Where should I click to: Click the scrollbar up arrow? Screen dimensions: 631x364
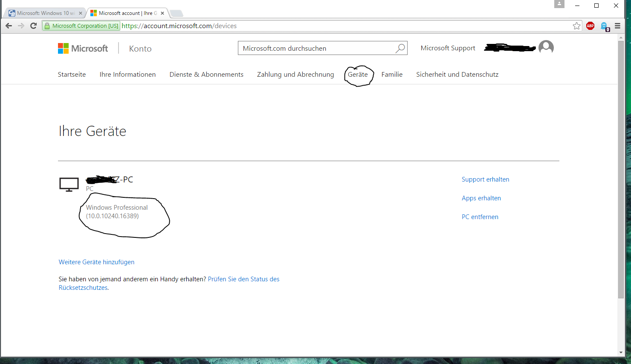click(x=621, y=38)
